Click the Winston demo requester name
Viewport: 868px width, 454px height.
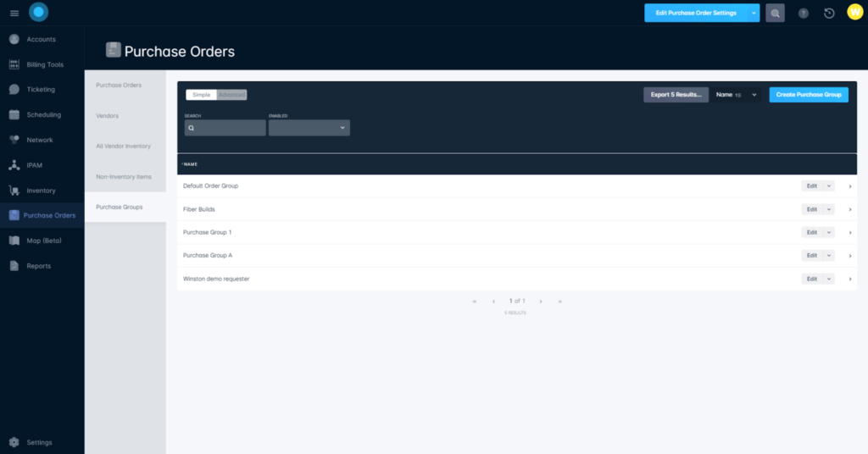point(216,280)
